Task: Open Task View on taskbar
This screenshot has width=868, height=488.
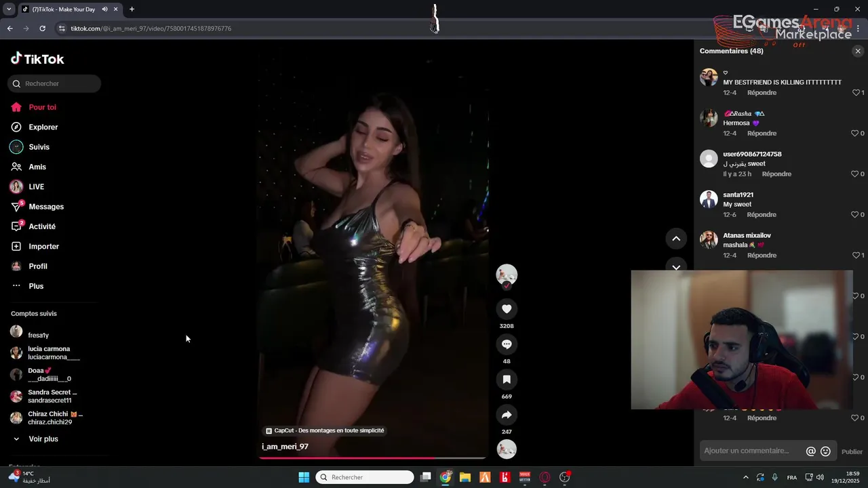Action: coord(425,477)
